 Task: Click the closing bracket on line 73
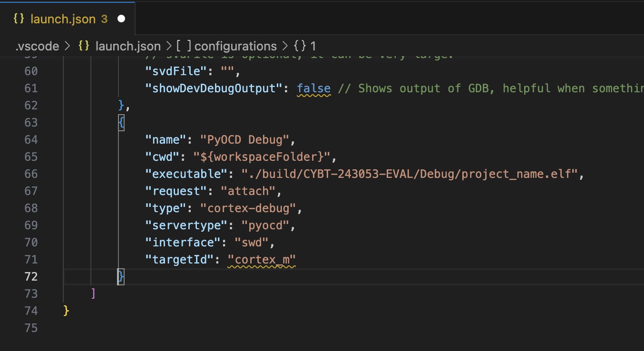pyautogui.click(x=93, y=294)
